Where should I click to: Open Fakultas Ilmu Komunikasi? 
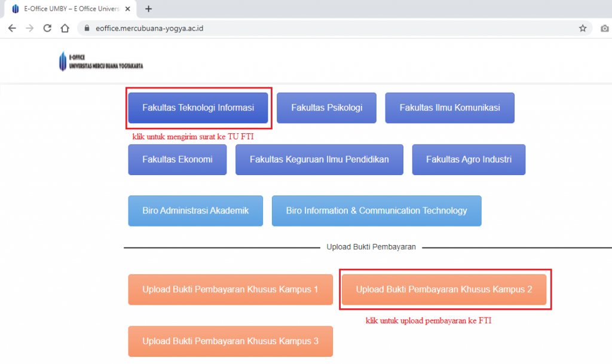(x=449, y=108)
